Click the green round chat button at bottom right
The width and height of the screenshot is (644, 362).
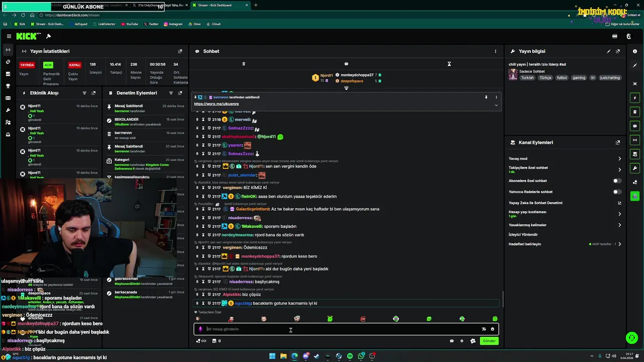tap(631, 338)
